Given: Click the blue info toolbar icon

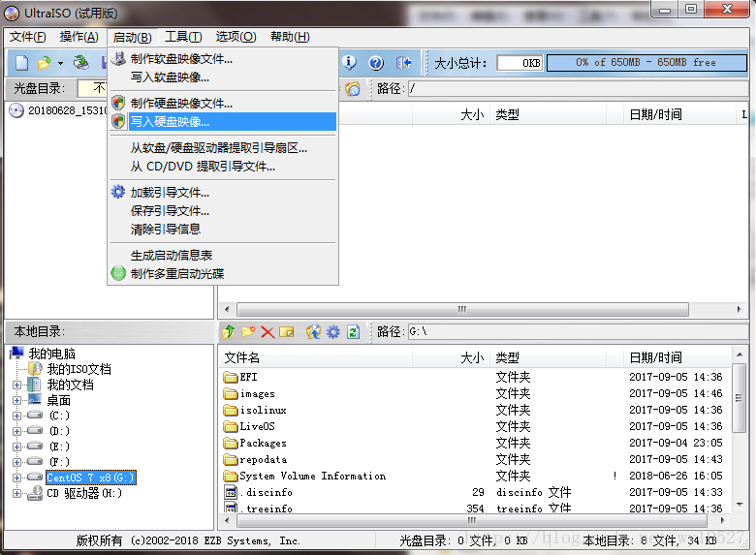Looking at the screenshot, I should [x=349, y=62].
